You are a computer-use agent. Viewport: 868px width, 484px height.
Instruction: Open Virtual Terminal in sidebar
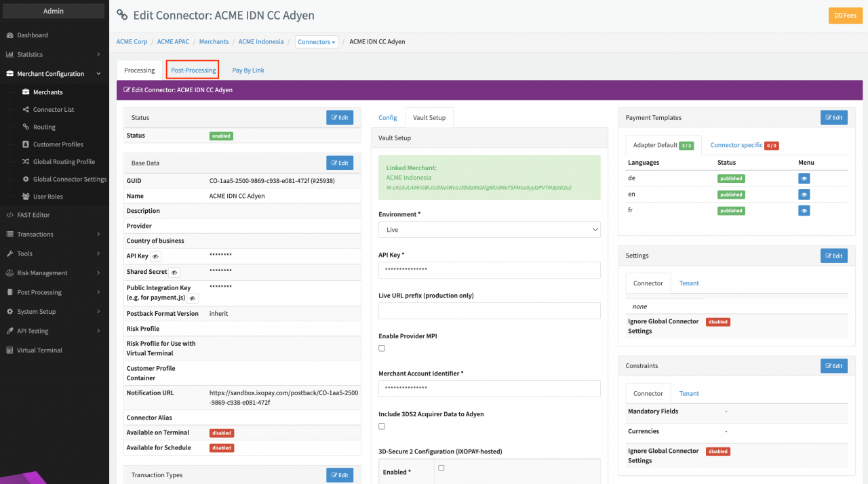pyautogui.click(x=39, y=350)
